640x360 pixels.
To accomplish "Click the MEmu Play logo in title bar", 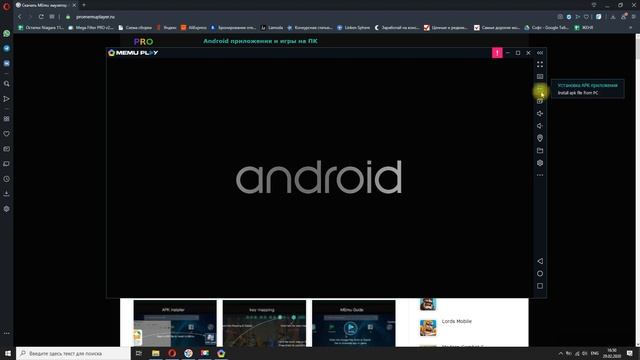I will click(x=133, y=53).
